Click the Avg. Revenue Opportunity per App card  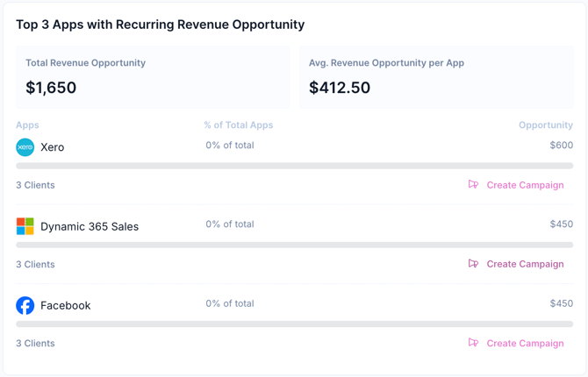pyautogui.click(x=436, y=77)
